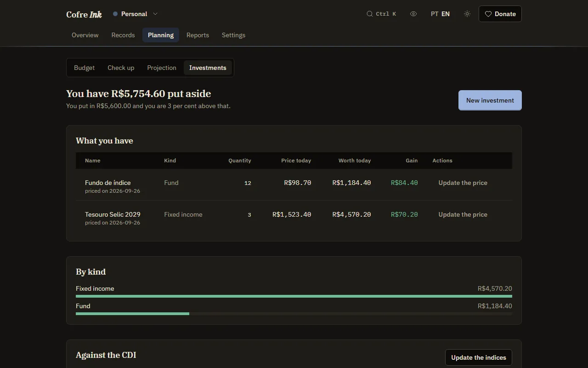Open the Projection sub-tab
The height and width of the screenshot is (368, 588).
(x=162, y=68)
